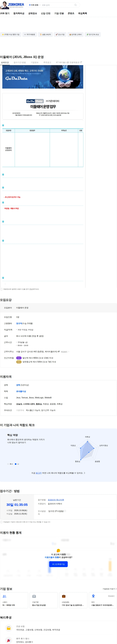Click the 나 legend marker
Image resolution: width=117 pixels, height=644 pixels.
(x=15, y=464)
